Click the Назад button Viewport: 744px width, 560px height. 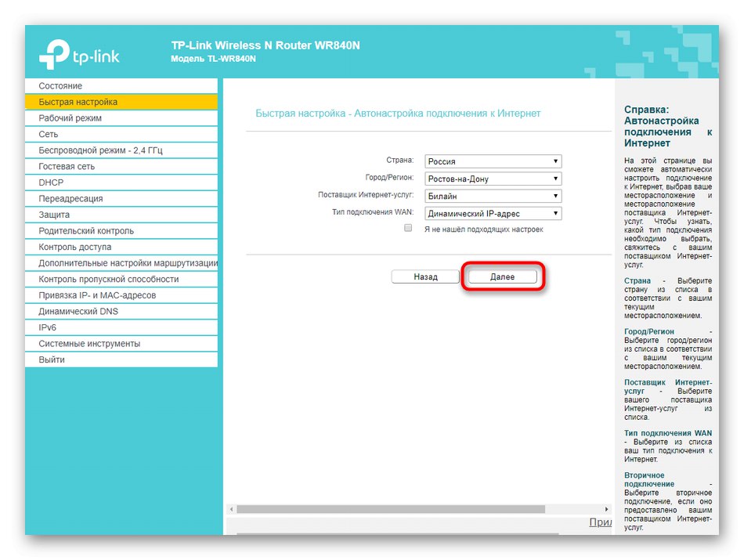[425, 276]
